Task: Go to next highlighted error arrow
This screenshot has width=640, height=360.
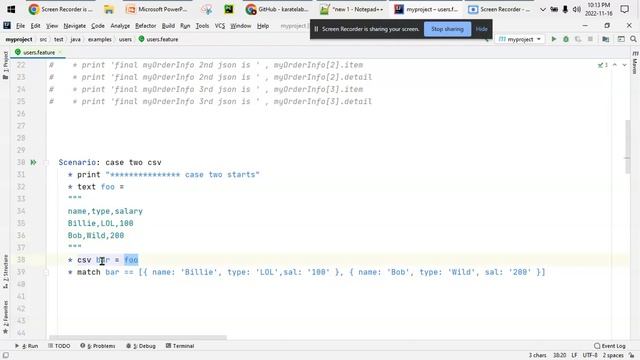Action: click(624, 65)
